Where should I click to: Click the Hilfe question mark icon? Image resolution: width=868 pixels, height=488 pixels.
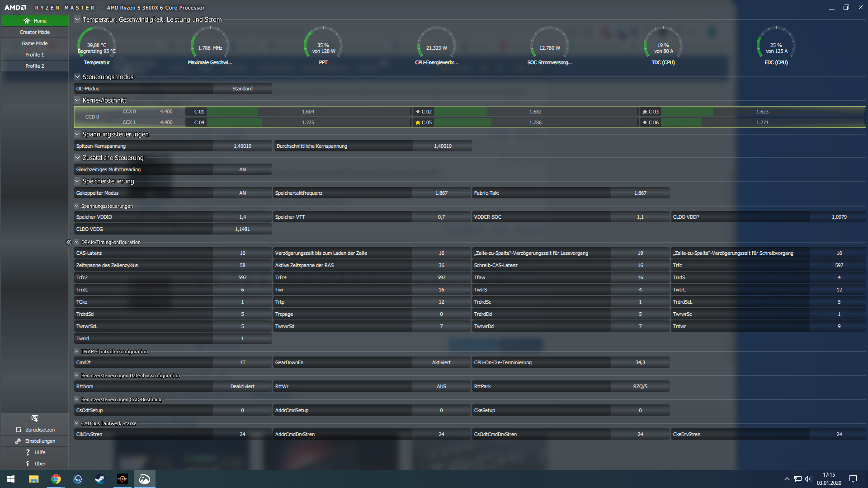coord(28,452)
